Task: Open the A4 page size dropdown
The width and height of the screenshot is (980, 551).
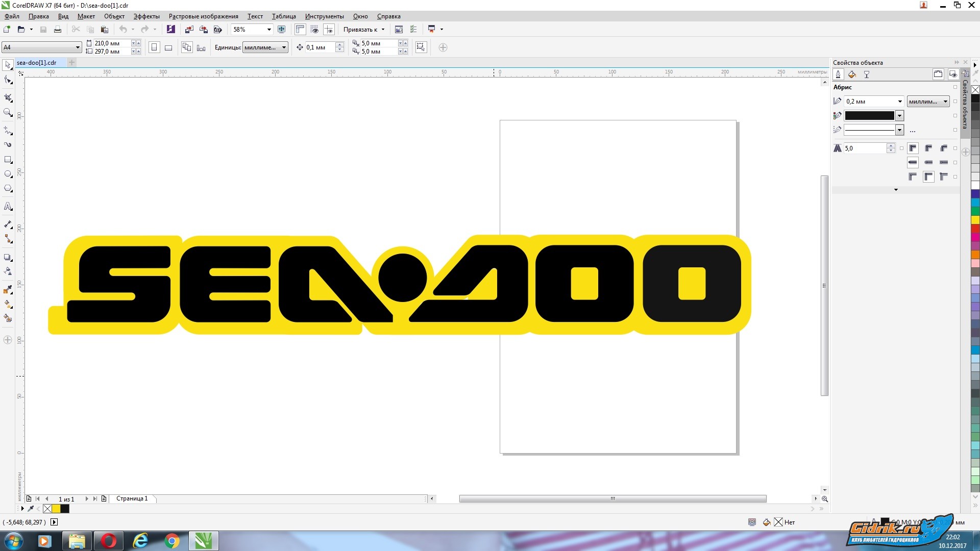Action: coord(78,47)
